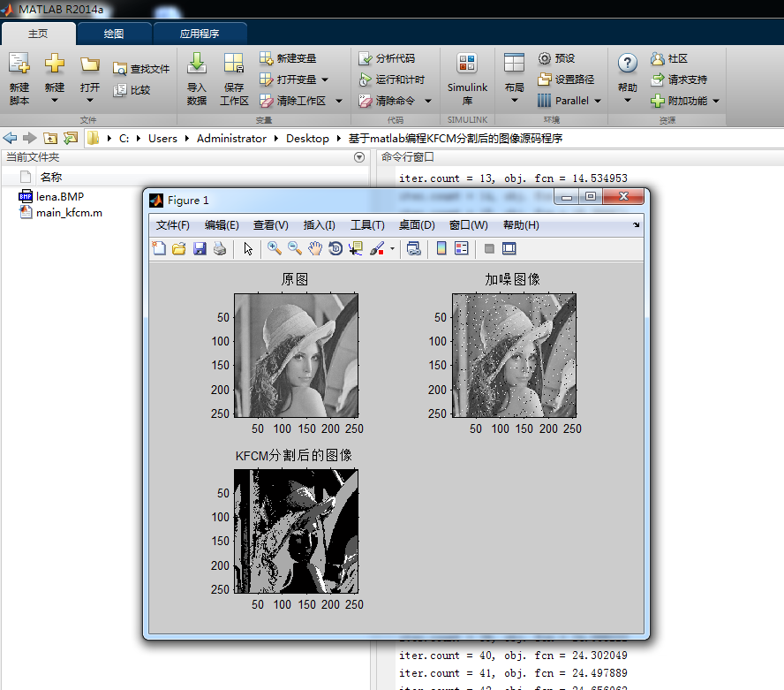Select the Data Cursor tool
The height and width of the screenshot is (690, 784).
356,248
